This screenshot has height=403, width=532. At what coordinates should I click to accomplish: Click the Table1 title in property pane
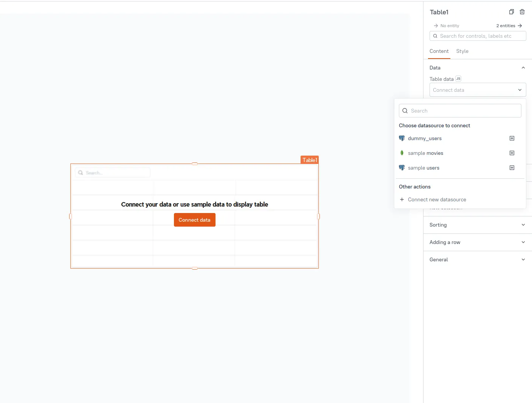439,12
